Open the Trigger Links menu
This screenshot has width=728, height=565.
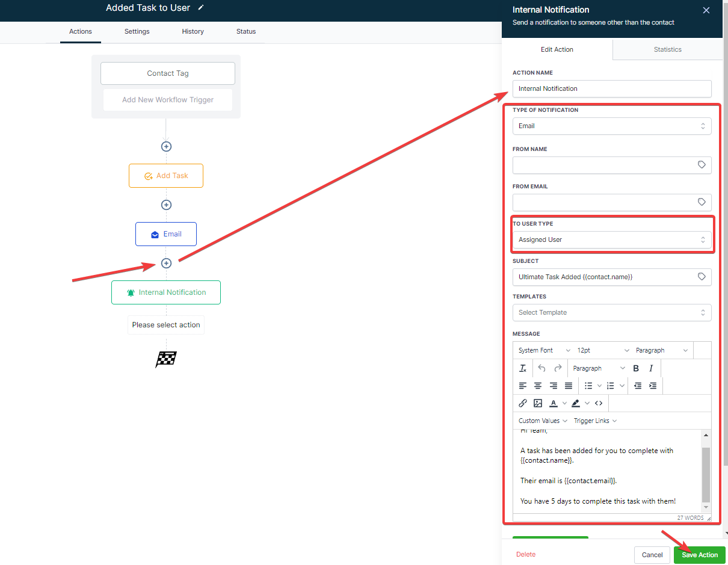[595, 421]
